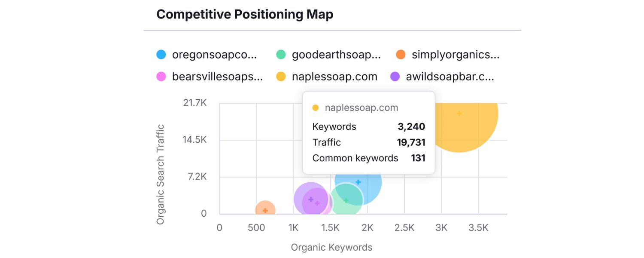Select the simplyorganics legend label text
The image size is (644, 258).
(x=455, y=54)
